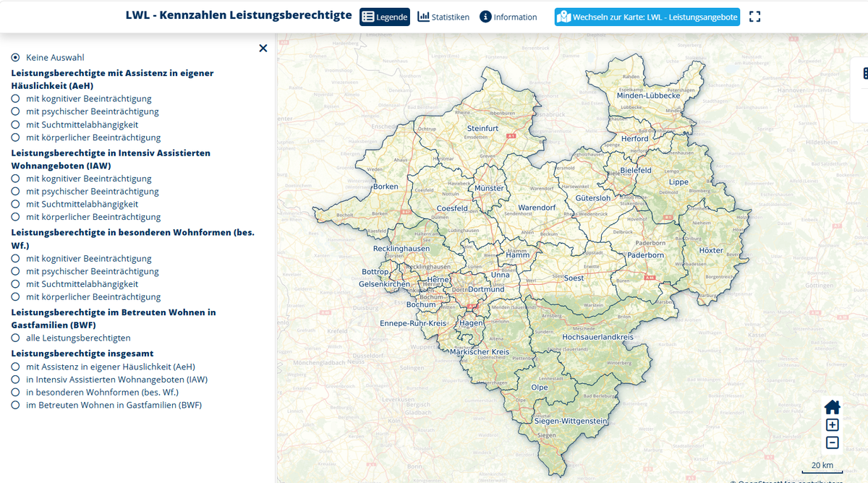Select bes. Wf. mit psychischer Beeinträchtigung
868x483 pixels.
point(15,271)
